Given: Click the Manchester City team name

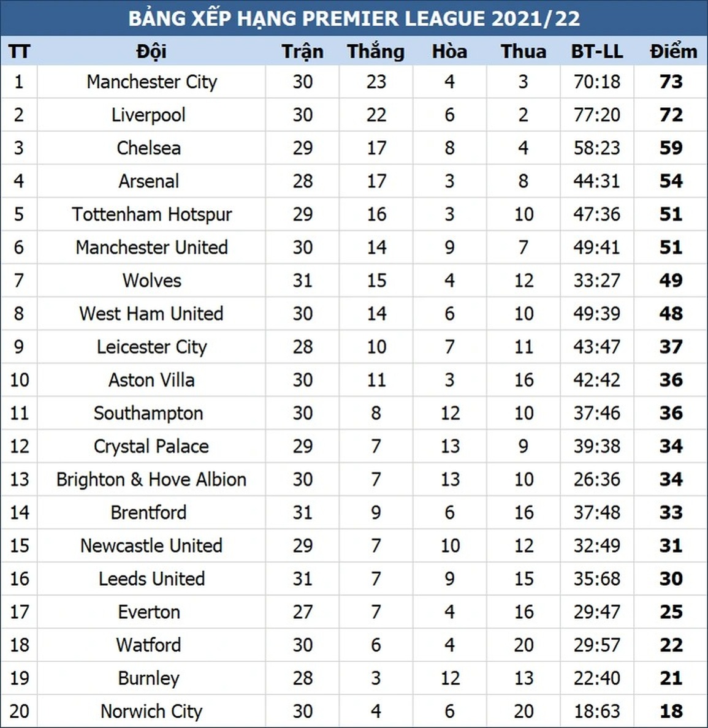Looking at the screenshot, I should click(x=151, y=82).
